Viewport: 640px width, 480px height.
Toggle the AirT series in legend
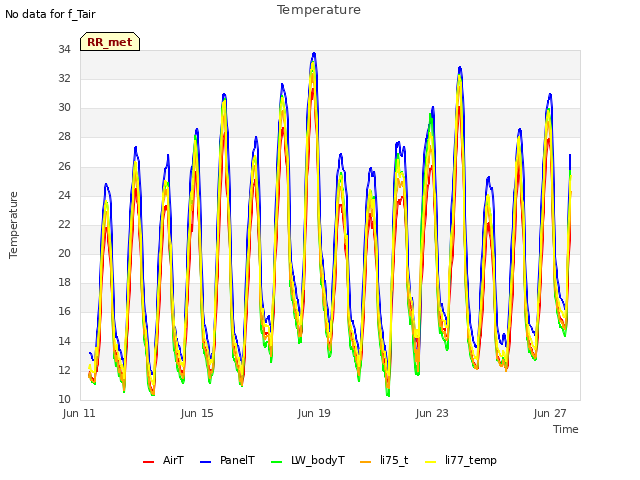(x=163, y=461)
